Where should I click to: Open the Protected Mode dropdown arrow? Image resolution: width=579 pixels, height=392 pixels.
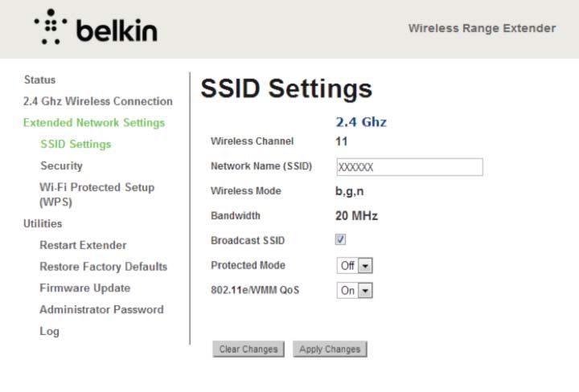pyautogui.click(x=365, y=266)
